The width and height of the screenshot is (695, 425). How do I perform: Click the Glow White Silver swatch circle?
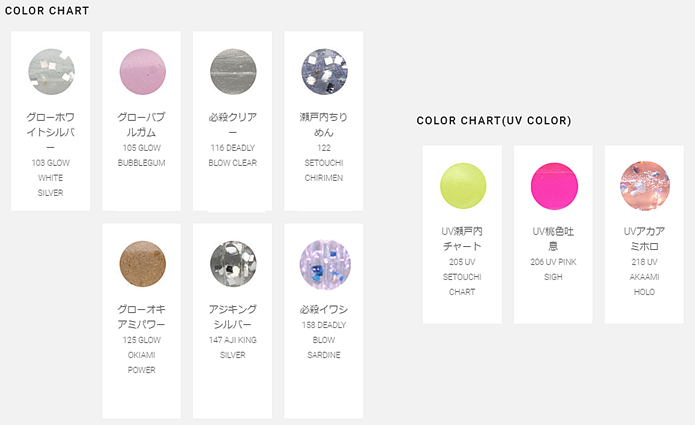50,71
